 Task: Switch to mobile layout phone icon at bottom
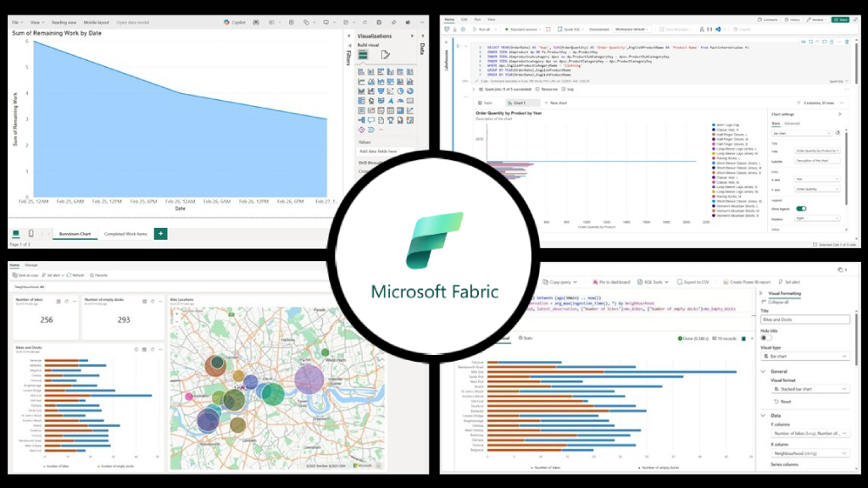(x=31, y=234)
